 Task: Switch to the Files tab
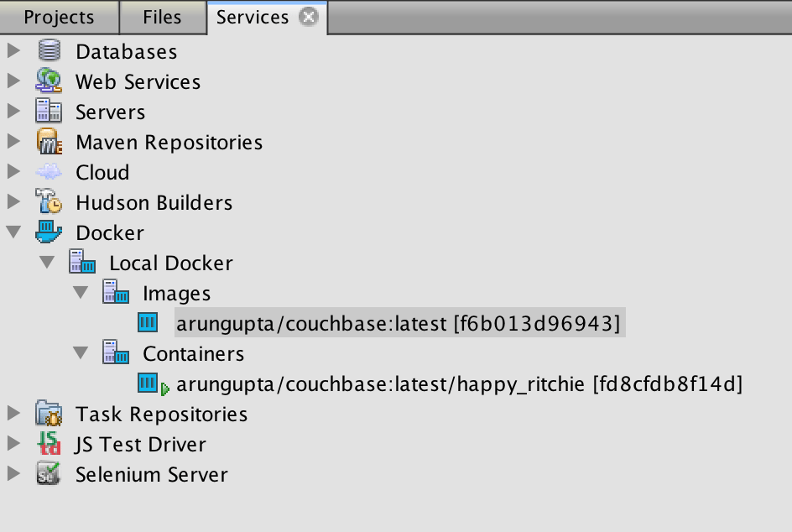pos(160,16)
